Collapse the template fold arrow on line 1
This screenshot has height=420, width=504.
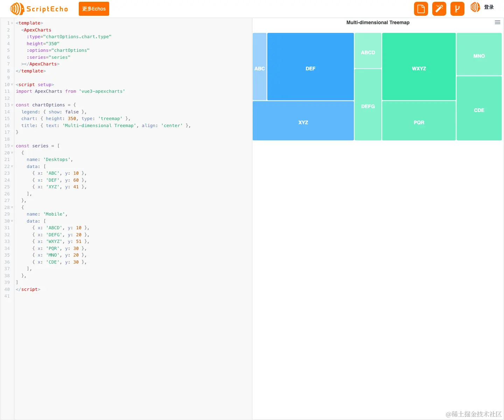12,23
